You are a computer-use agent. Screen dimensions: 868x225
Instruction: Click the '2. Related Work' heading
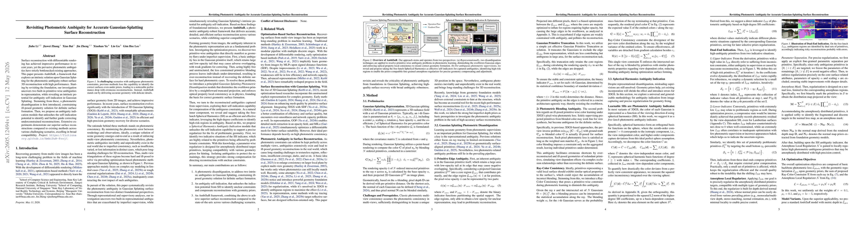[x=273, y=29]
